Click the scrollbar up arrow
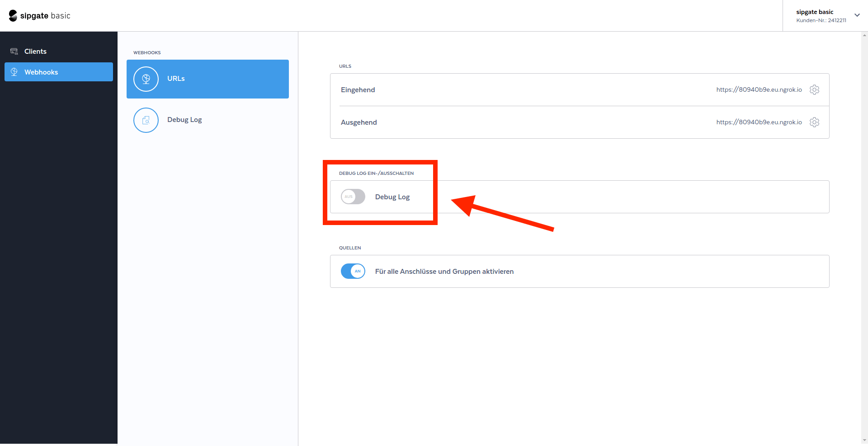The height and width of the screenshot is (446, 868). point(864,35)
